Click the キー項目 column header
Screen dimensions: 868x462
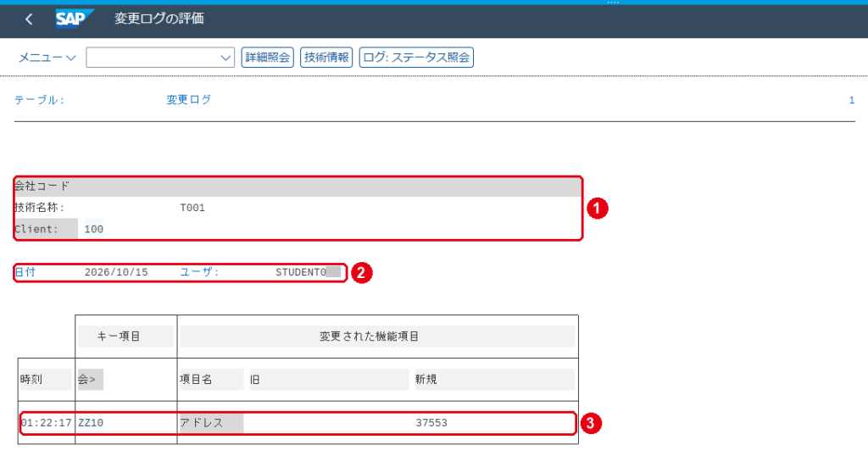click(125, 337)
